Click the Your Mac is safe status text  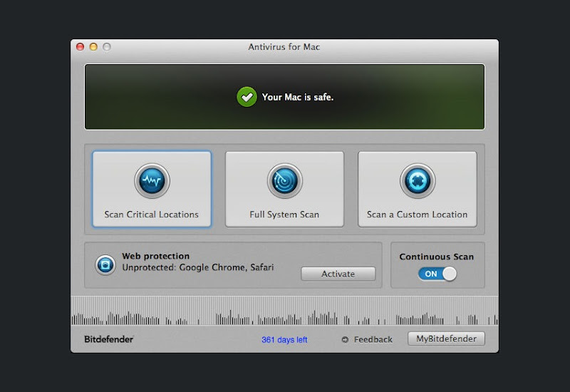pos(298,97)
